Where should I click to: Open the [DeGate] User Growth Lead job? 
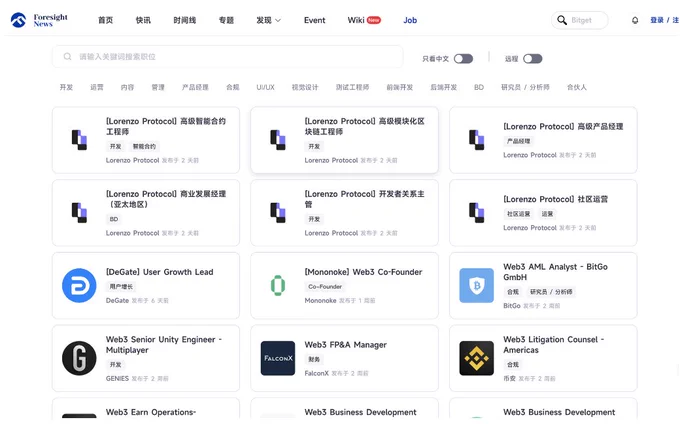pos(160,272)
